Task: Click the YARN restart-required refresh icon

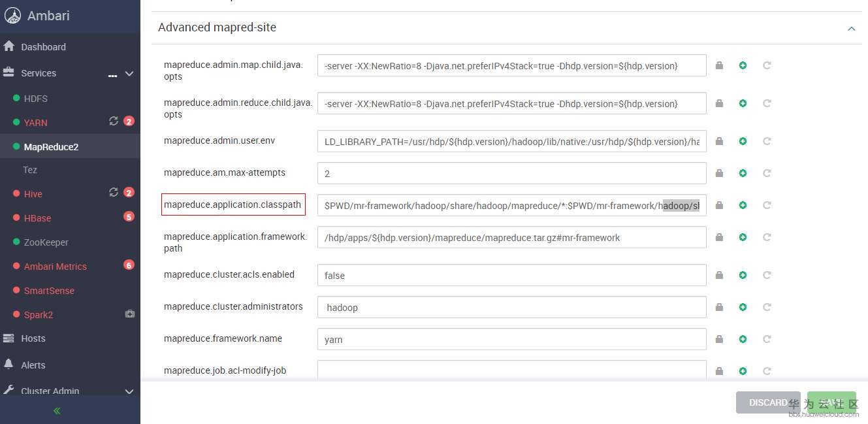Action: pos(114,121)
